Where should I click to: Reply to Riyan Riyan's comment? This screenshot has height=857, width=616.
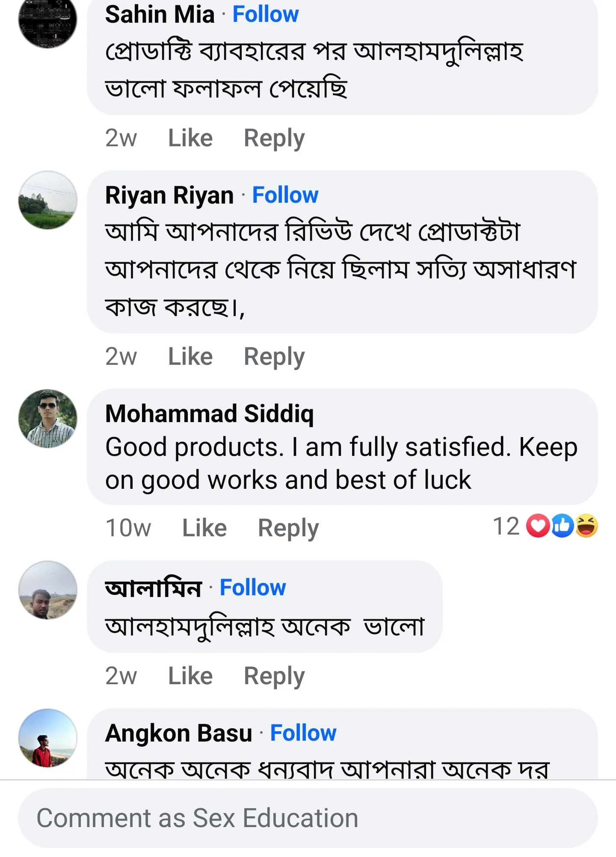tap(274, 357)
